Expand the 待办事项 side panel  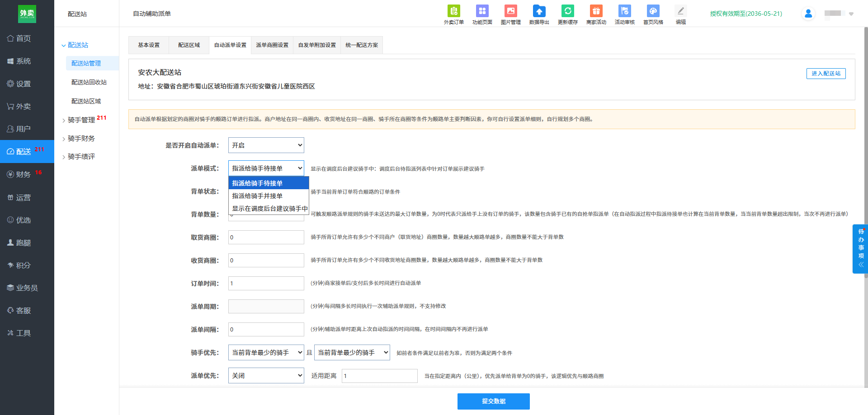(861, 249)
